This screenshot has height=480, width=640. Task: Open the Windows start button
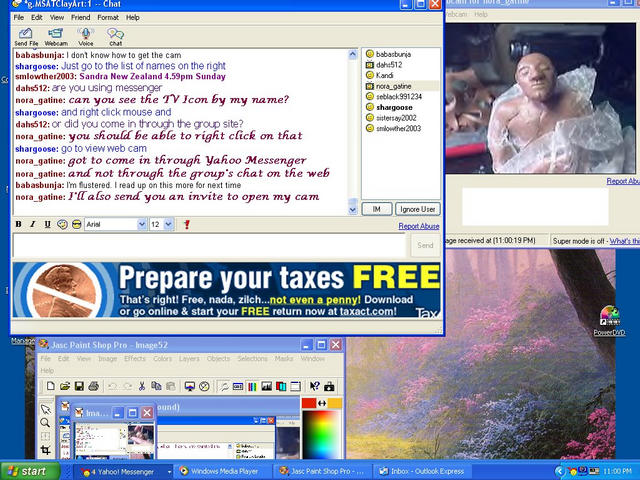31,471
